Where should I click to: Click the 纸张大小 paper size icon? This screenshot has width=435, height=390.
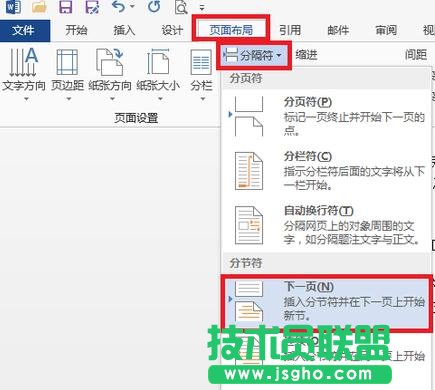click(x=158, y=62)
